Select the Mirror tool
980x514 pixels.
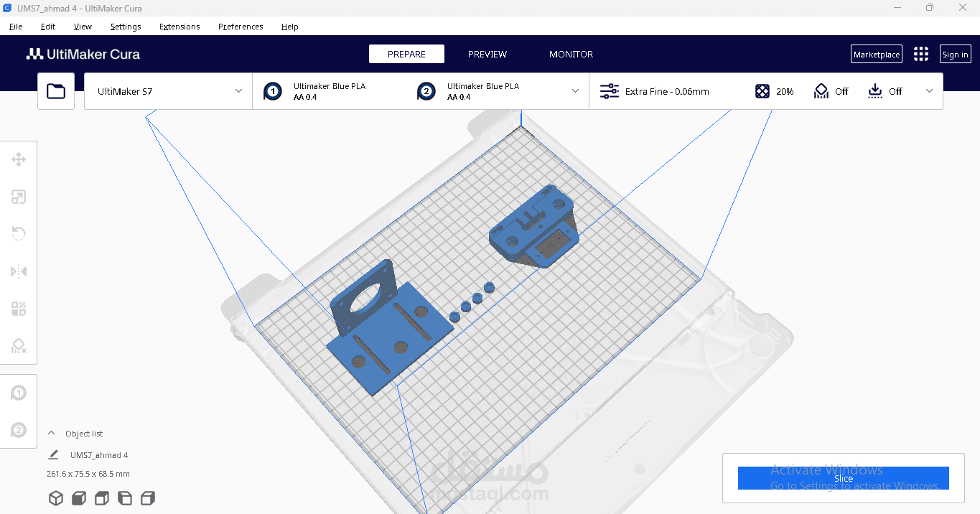(19, 271)
